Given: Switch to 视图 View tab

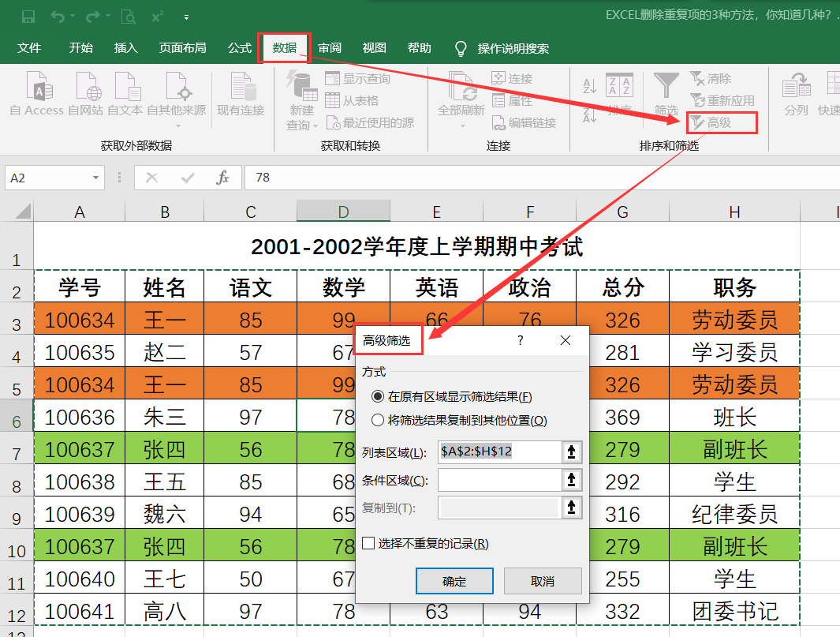Looking at the screenshot, I should 375,47.
